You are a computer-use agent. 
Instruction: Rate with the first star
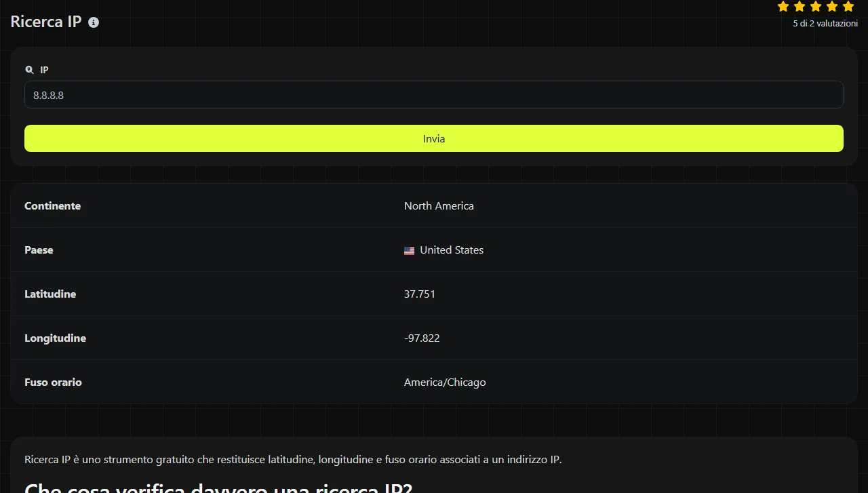[783, 7]
